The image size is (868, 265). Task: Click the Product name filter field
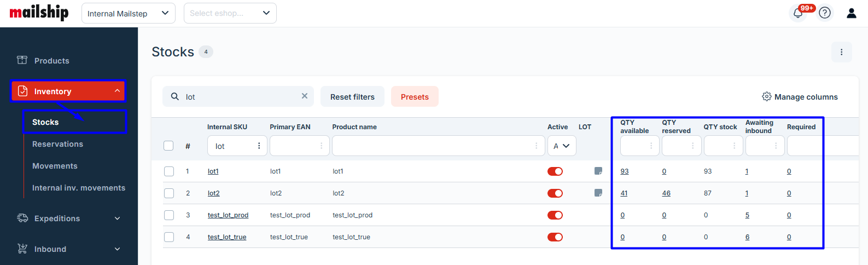click(432, 146)
